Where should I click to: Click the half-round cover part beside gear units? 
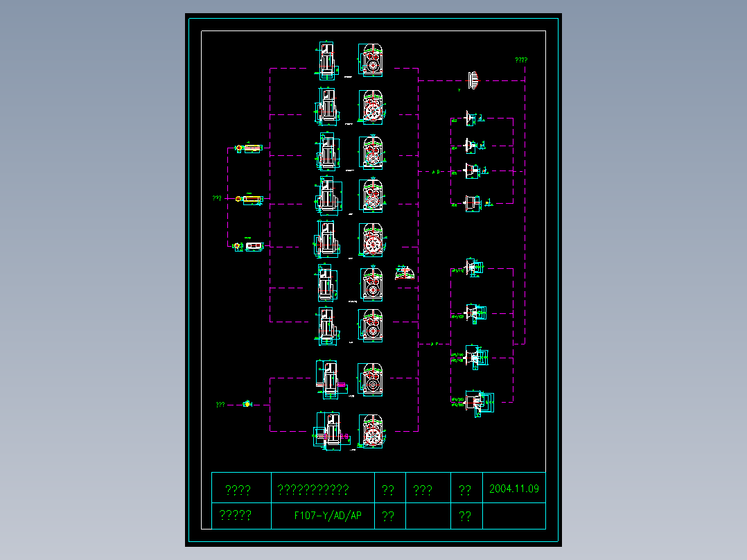click(x=405, y=272)
